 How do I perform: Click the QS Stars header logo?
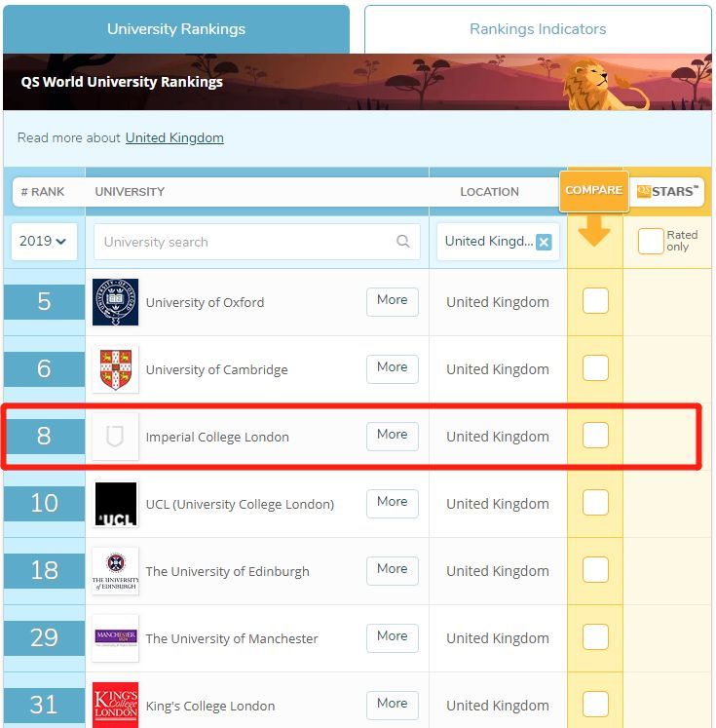[x=667, y=191]
